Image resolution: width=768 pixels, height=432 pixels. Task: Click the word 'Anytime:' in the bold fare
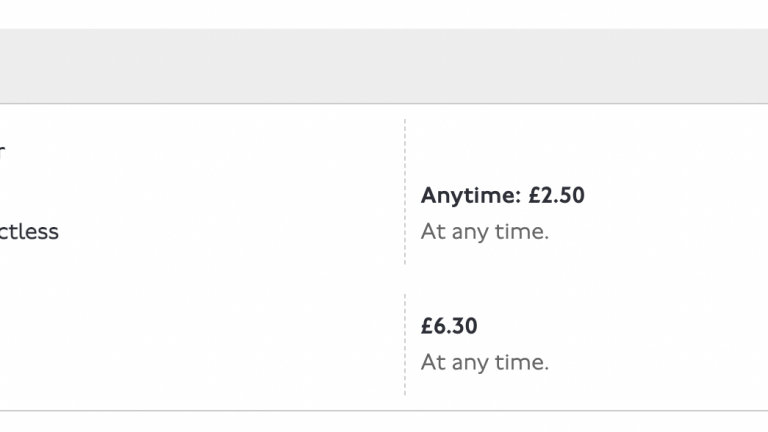click(x=470, y=196)
